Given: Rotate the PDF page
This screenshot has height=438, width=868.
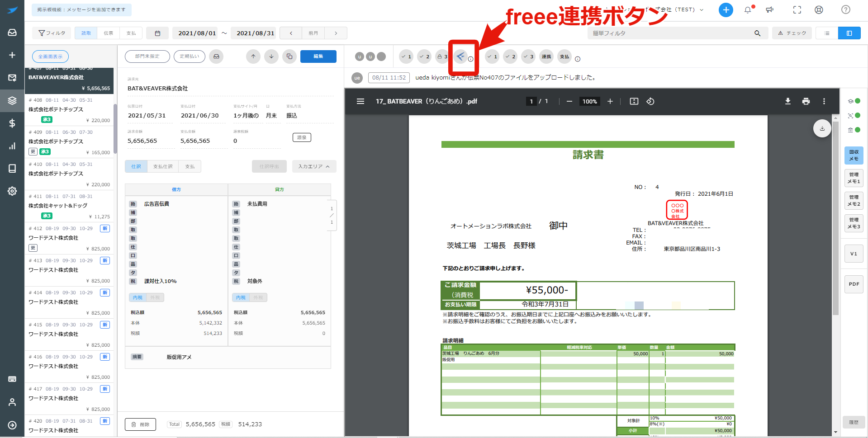Looking at the screenshot, I should [x=650, y=101].
